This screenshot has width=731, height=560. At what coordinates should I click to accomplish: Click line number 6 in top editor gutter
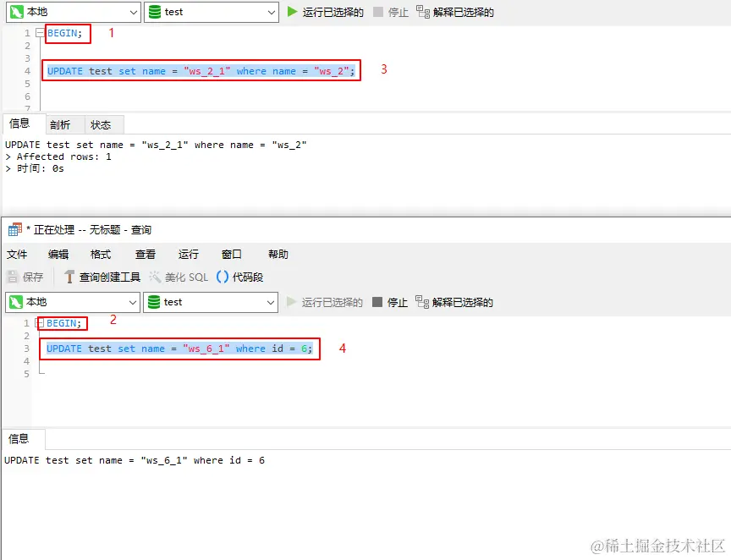pyautogui.click(x=28, y=96)
